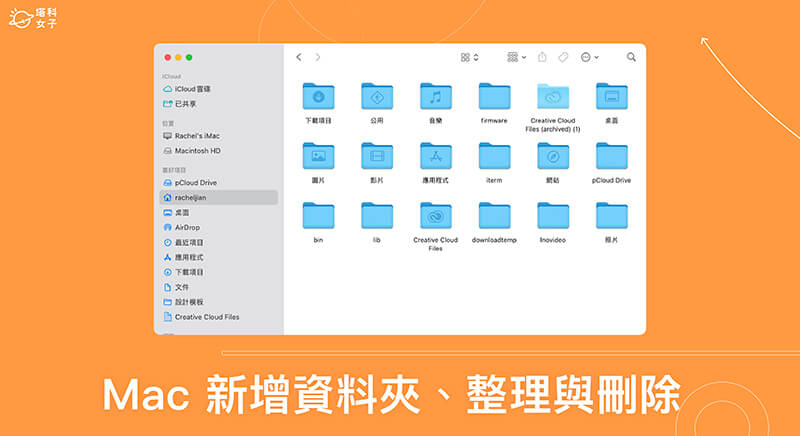Click the Finder search magnifier icon
This screenshot has height=436, width=800.
[x=631, y=58]
